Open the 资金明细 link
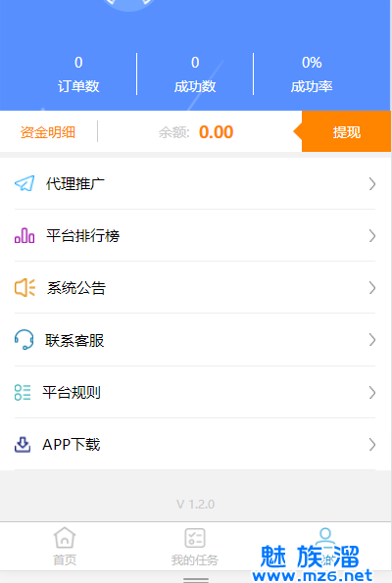This screenshot has height=583, width=392. [x=48, y=132]
